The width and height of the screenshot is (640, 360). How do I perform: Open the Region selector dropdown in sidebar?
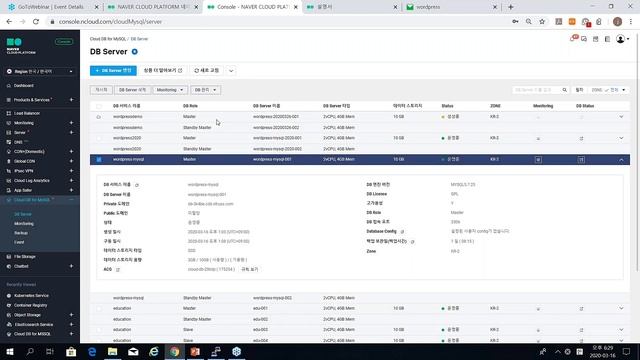pos(40,71)
